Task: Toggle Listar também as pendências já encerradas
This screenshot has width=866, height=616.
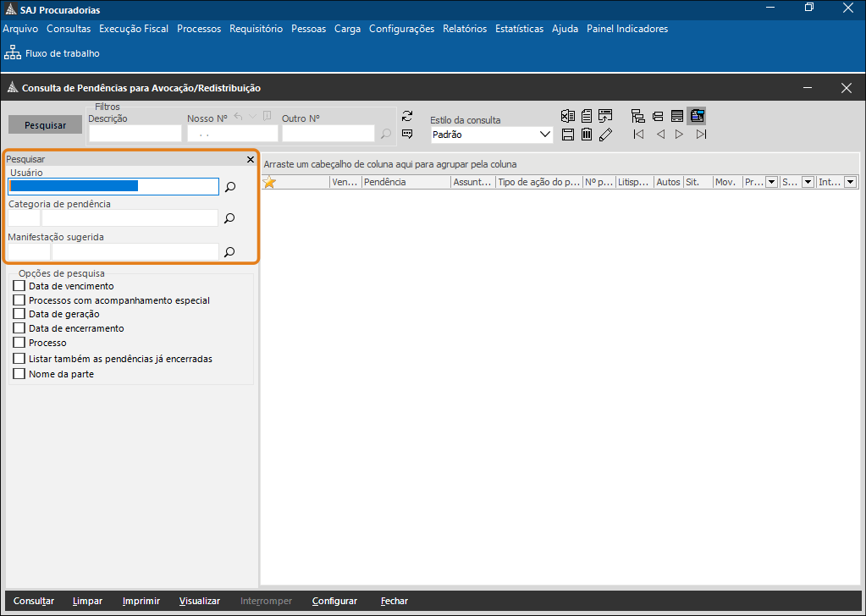Action: coord(19,359)
